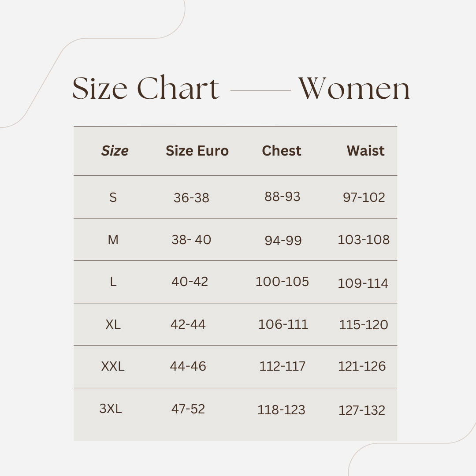Select the XXL size row label
476x476 pixels.
coord(113,366)
